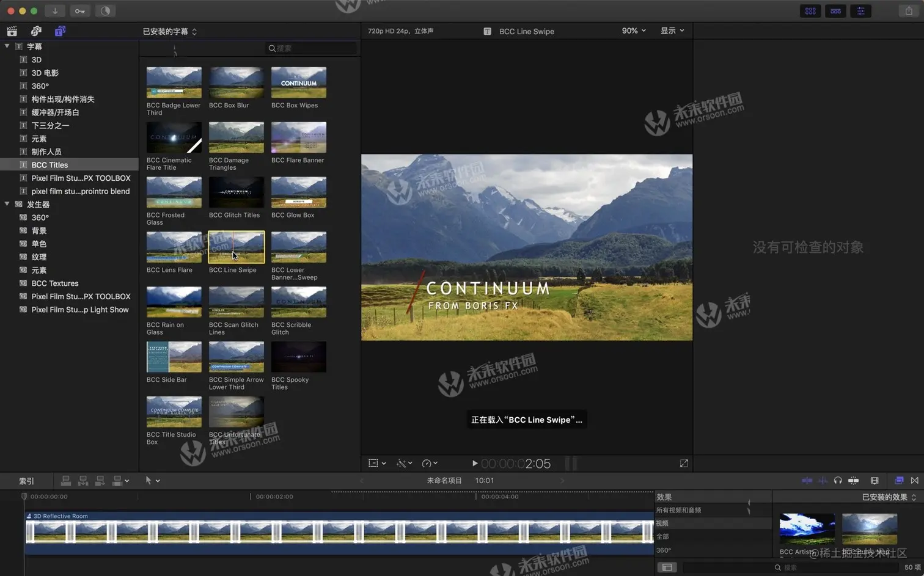Open the edit-type dropdown chevron beside overwrite

click(127, 481)
